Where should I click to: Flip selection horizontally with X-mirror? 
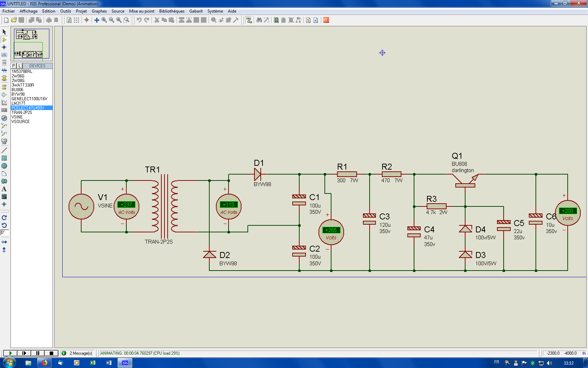pos(4,242)
